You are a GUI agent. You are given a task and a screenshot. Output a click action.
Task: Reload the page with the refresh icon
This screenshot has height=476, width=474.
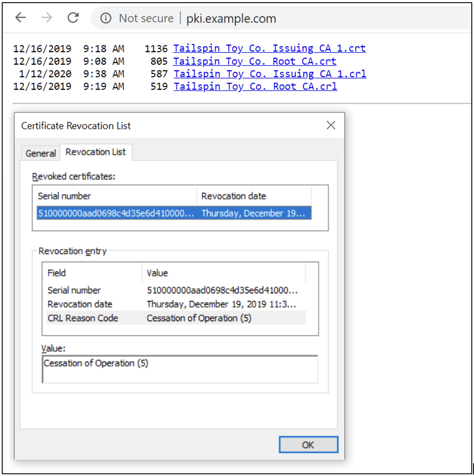point(73,18)
